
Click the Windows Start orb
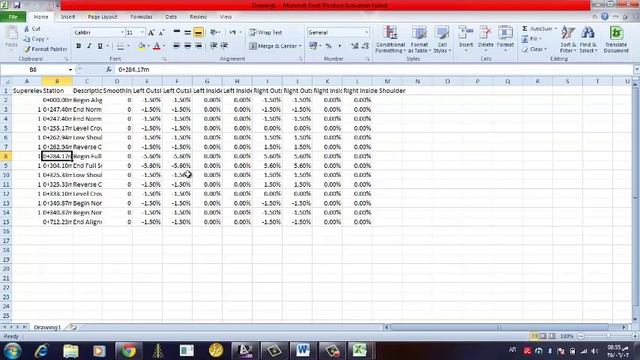pyautogui.click(x=13, y=351)
